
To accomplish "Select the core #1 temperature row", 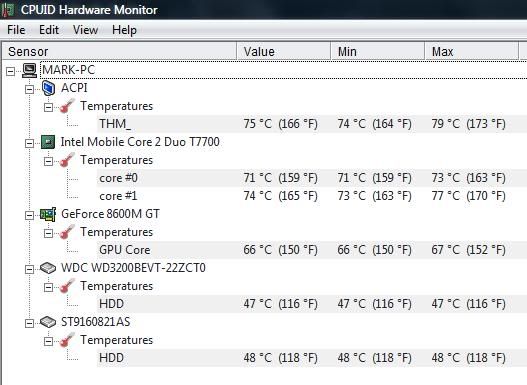I will [x=312, y=196].
